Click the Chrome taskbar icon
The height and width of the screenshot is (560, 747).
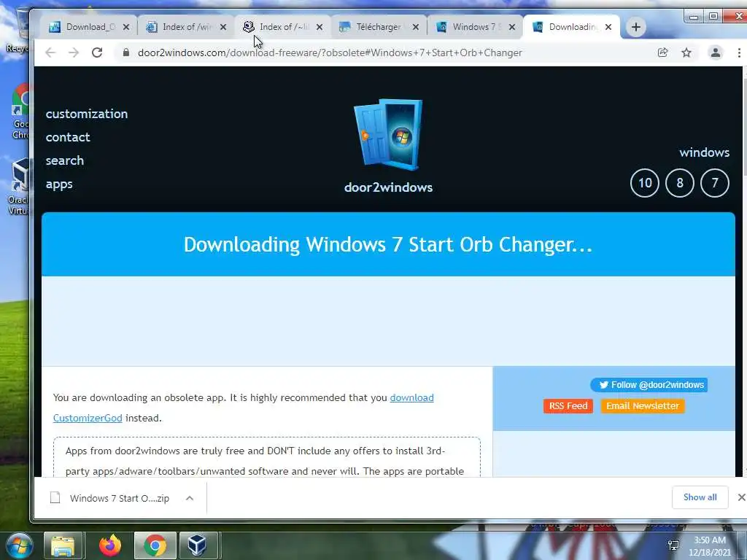(155, 545)
